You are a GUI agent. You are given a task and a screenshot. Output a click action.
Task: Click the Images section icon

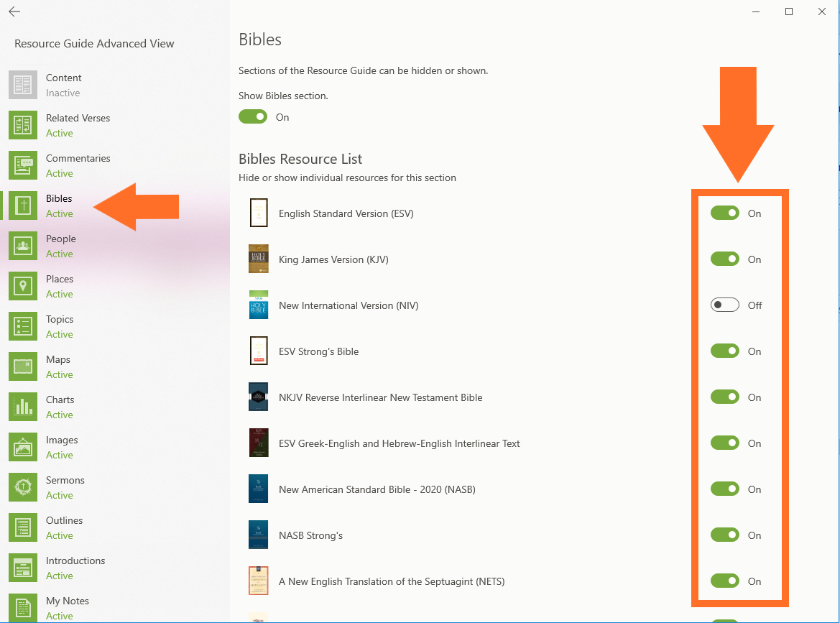(x=23, y=447)
